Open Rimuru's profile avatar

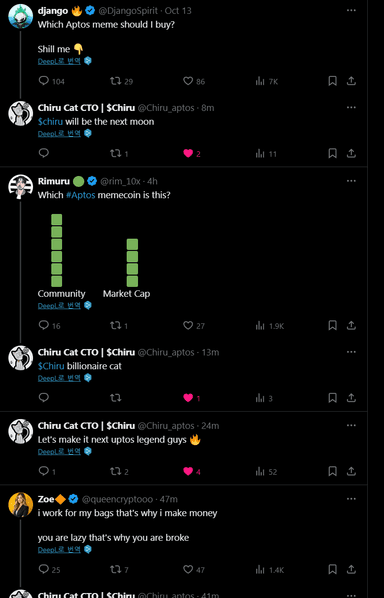pyautogui.click(x=21, y=186)
